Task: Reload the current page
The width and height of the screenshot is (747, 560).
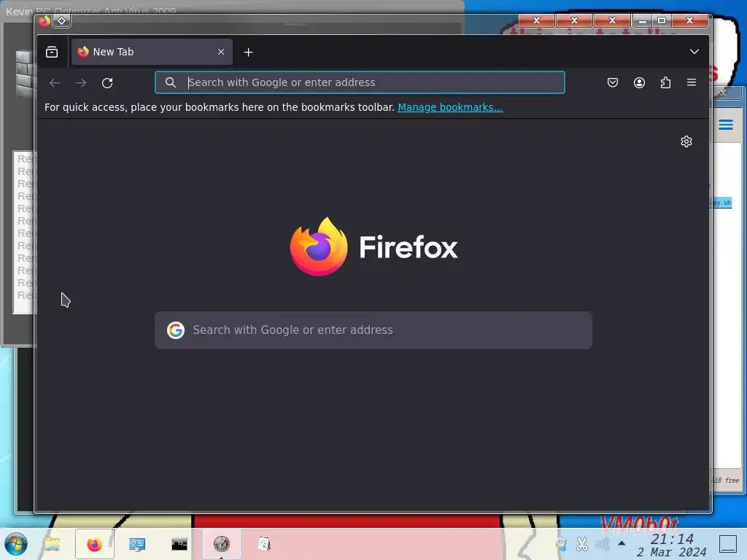Action: tap(107, 83)
